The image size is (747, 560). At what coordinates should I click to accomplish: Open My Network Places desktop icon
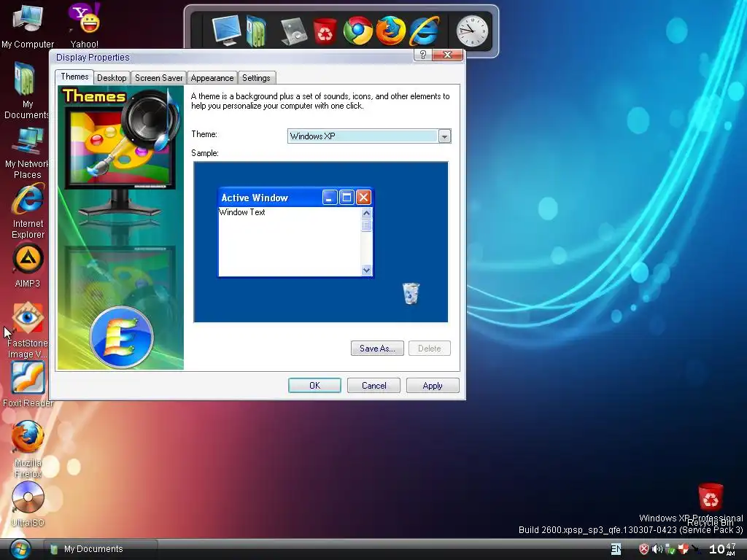(x=27, y=153)
